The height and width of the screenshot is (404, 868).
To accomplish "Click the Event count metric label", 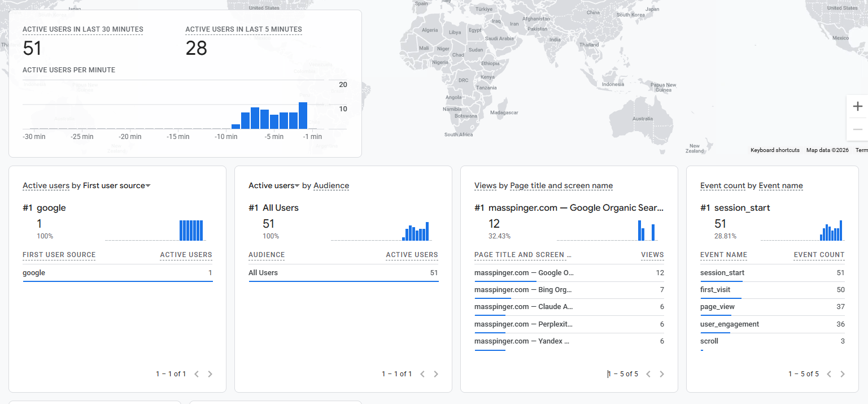I will click(x=723, y=186).
